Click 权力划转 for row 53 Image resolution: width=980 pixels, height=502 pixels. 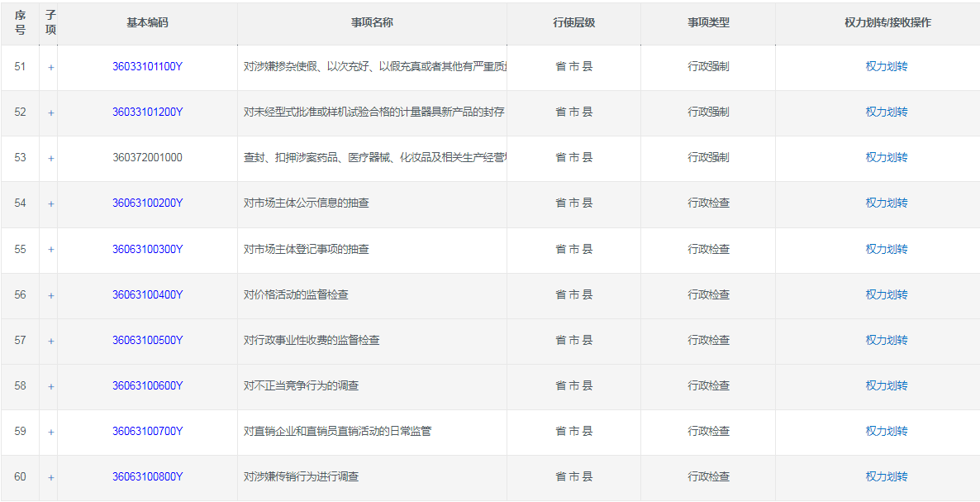click(886, 158)
